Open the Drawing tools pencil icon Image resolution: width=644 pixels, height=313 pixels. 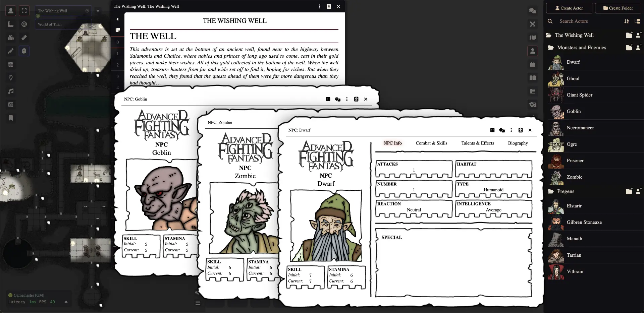pyautogui.click(x=11, y=51)
